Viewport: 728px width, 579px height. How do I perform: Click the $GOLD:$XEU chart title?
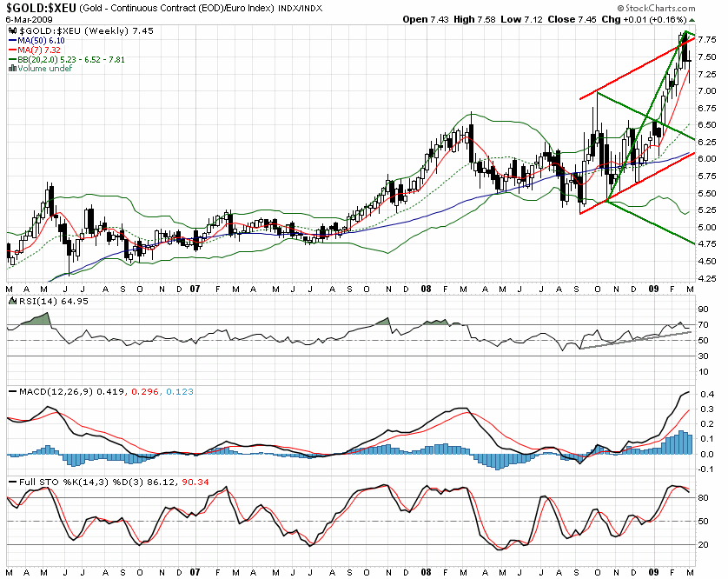click(41, 8)
